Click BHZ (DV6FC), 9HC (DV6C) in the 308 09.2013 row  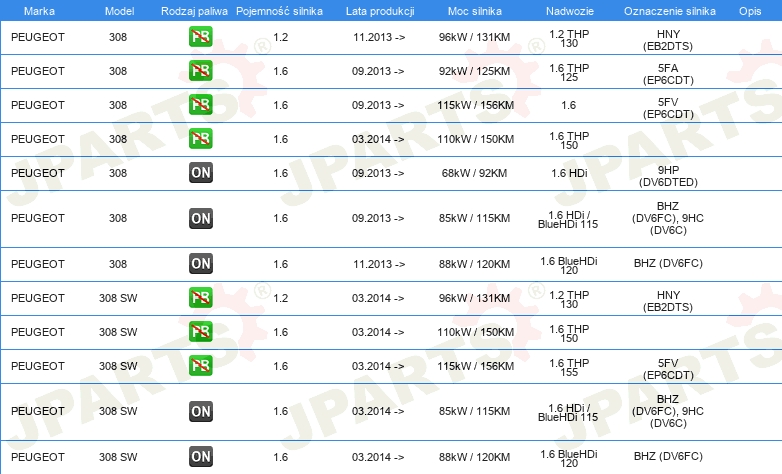point(668,219)
